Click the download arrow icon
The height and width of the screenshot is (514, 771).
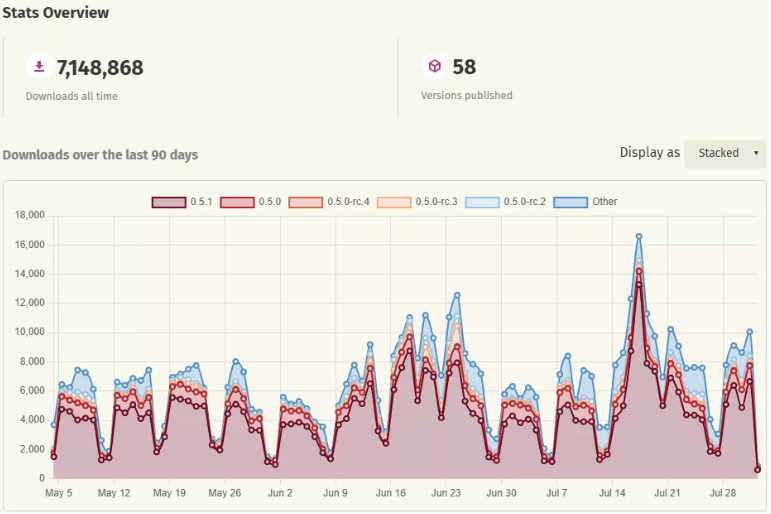click(x=39, y=67)
